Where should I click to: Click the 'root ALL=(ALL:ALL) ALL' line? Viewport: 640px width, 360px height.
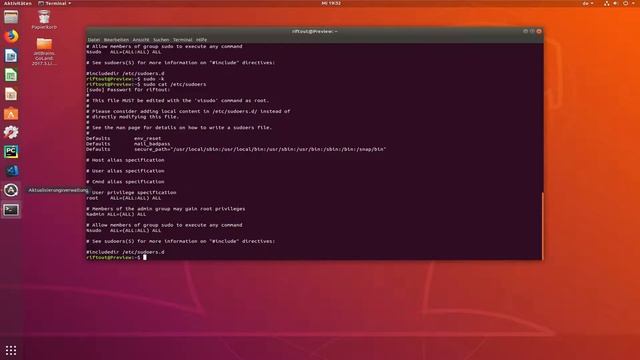124,198
